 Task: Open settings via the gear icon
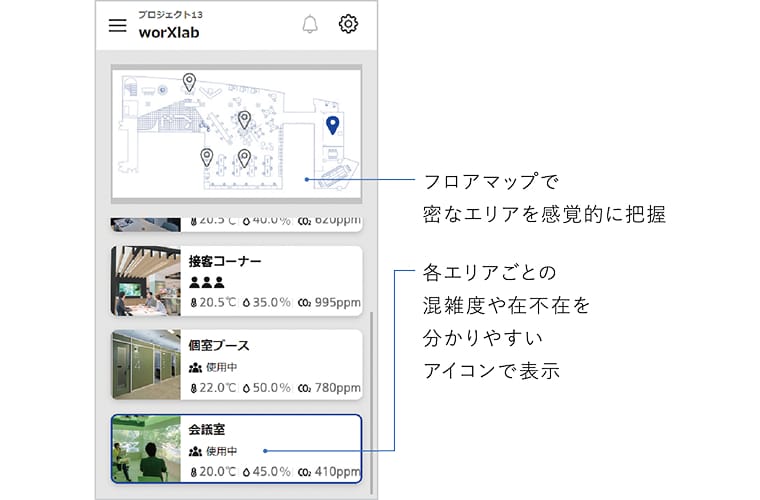click(x=348, y=25)
